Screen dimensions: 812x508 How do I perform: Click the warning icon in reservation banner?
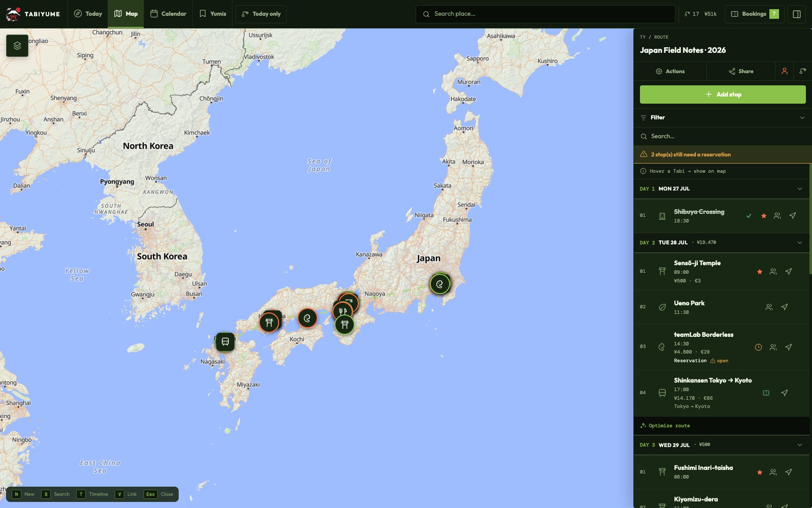pos(644,154)
